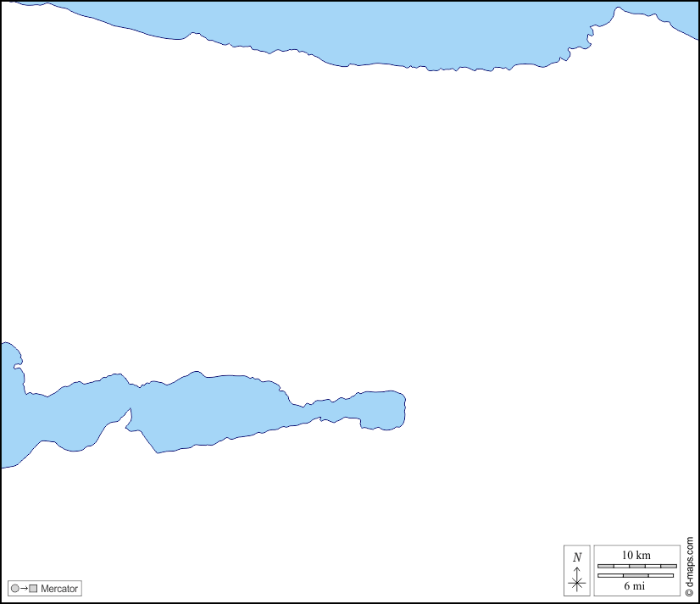Click the miles scale bar graphic
The width and height of the screenshot is (700, 604).
point(636,576)
